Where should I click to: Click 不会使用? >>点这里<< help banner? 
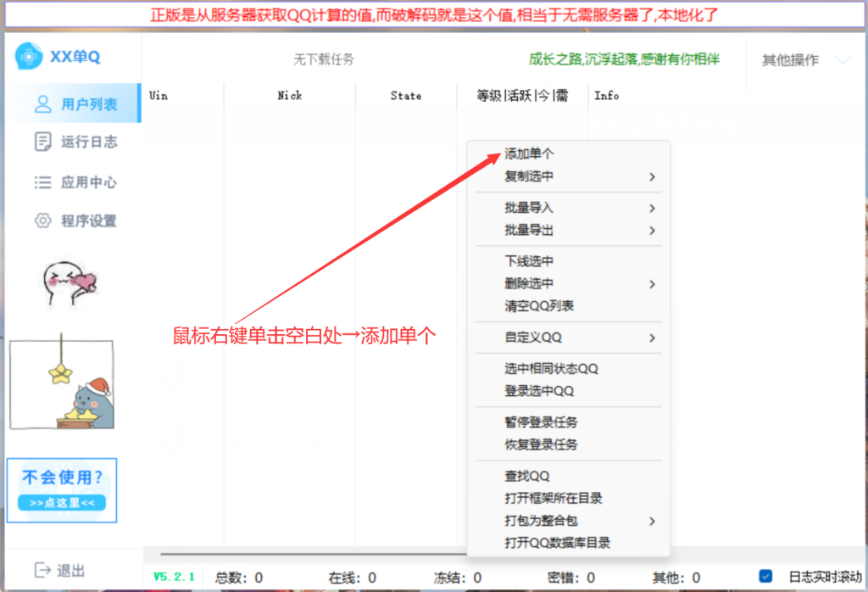[x=62, y=490]
